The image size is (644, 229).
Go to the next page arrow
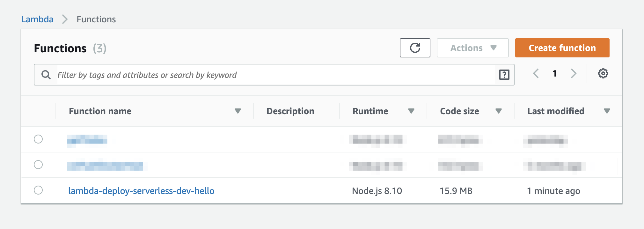point(574,73)
